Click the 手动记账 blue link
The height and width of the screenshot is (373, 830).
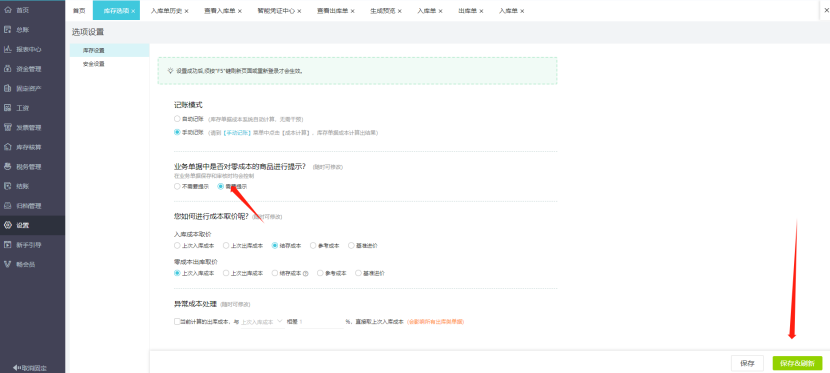pyautogui.click(x=228, y=133)
